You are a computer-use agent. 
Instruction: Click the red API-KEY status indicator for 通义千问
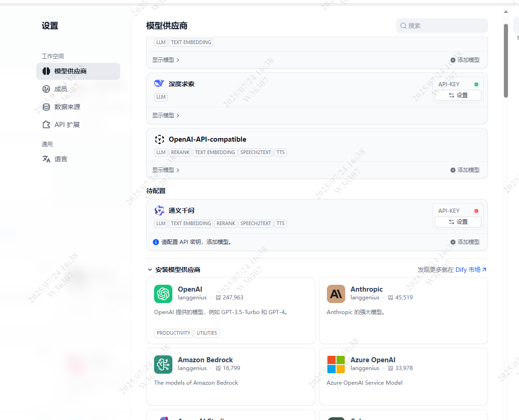[476, 211]
